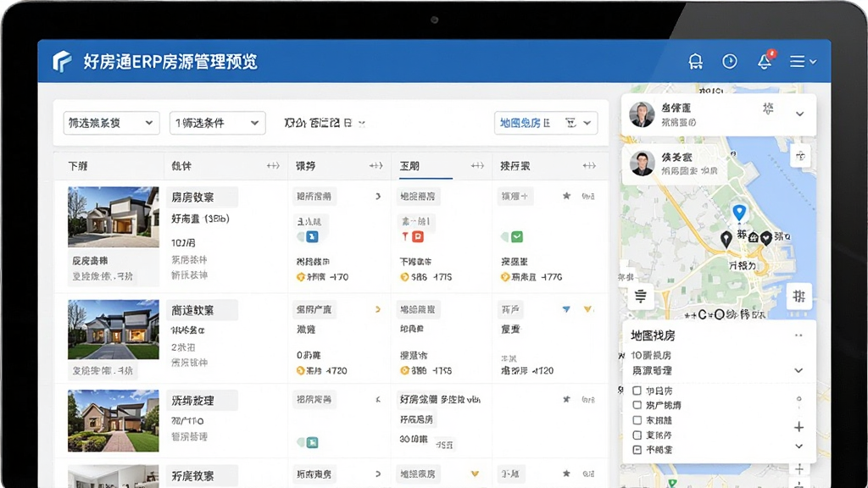868x488 pixels.
Task: Click orange chevron in fourth row's 玉期 column
Action: coord(475,474)
